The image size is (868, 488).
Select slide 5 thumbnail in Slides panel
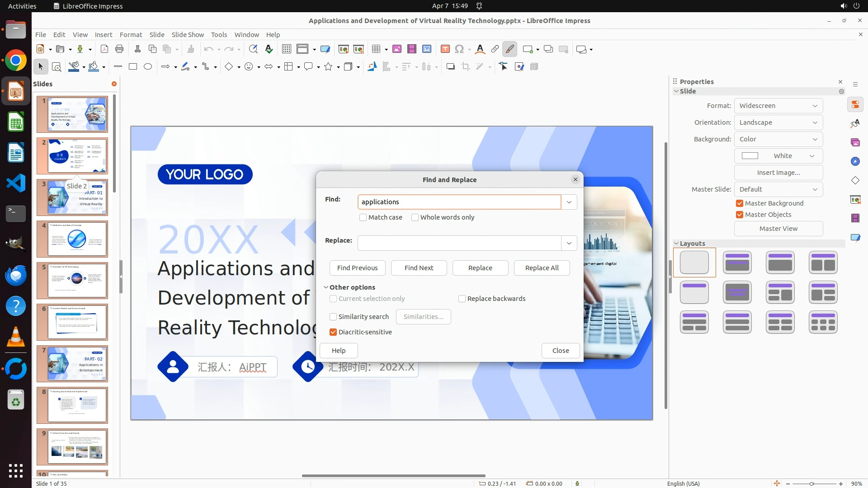[x=77, y=281]
